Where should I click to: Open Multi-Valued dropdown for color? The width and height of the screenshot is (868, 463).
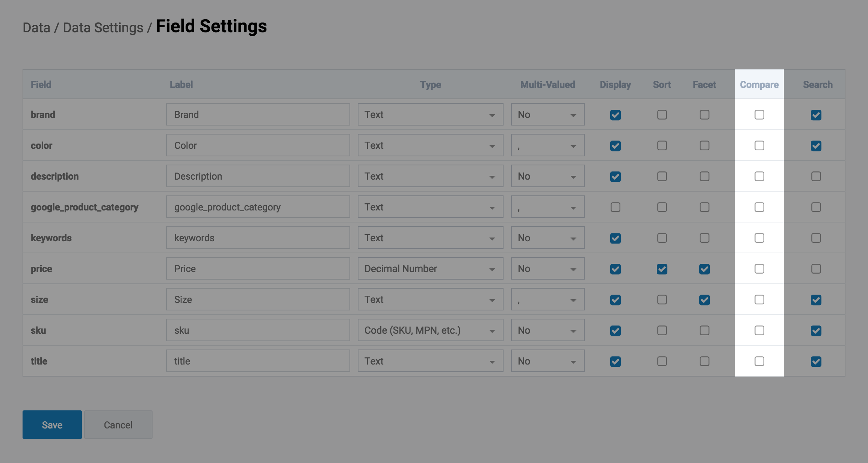(x=547, y=145)
